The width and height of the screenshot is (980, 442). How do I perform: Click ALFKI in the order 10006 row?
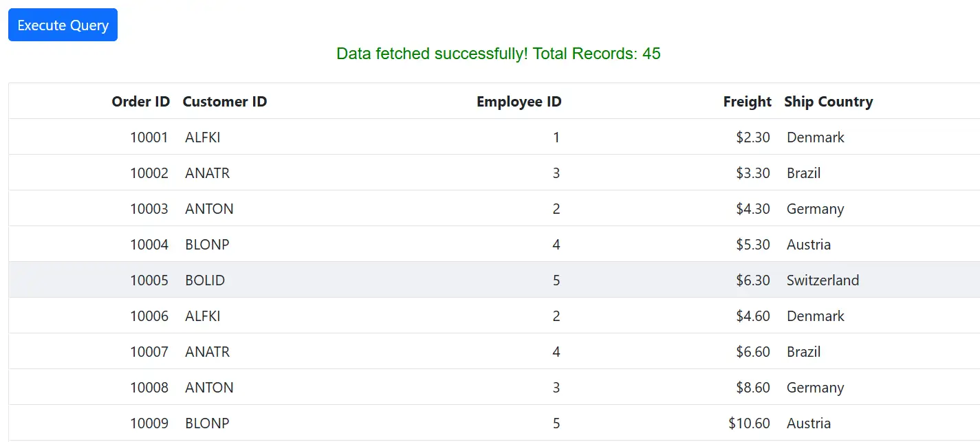tap(203, 316)
